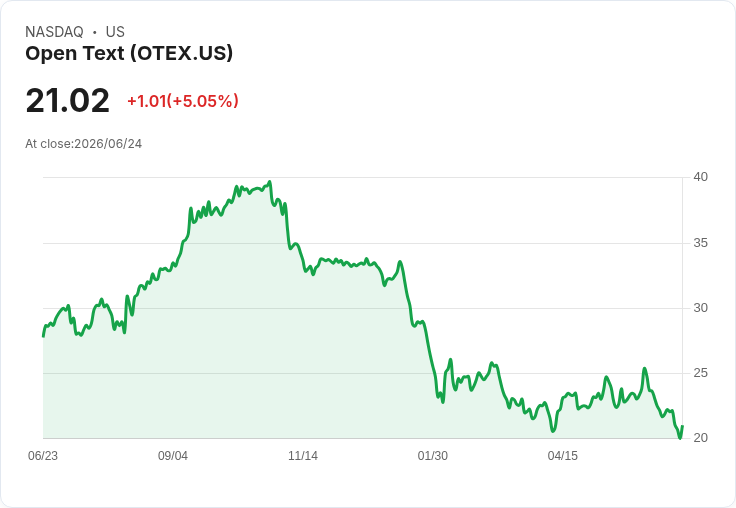Click the 30 y-axis price label
This screenshot has height=508, width=736.
tap(701, 308)
